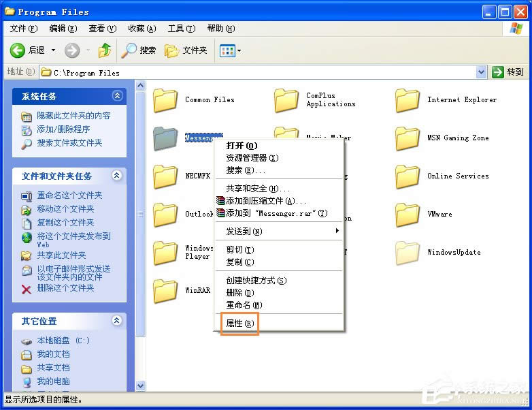Click the VMware folder icon
Viewport: 532px width, 410px height.
[408, 215]
